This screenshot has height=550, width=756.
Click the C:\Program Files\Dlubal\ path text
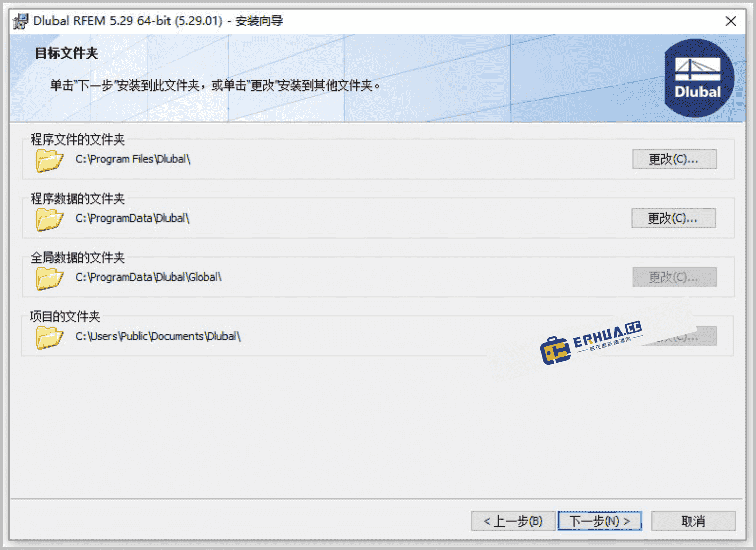coord(133,159)
